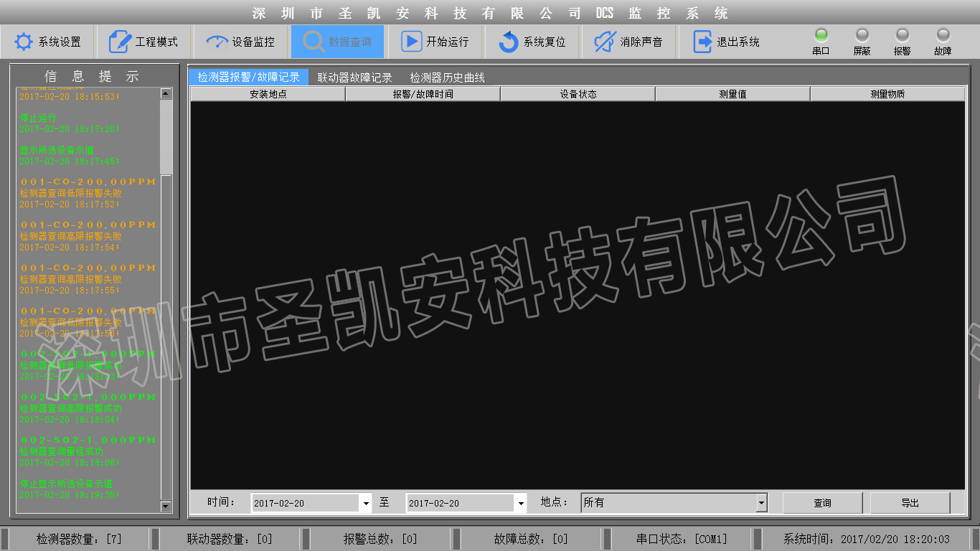
Task: Switch to the 联动器故障记录 tab
Action: [355, 77]
